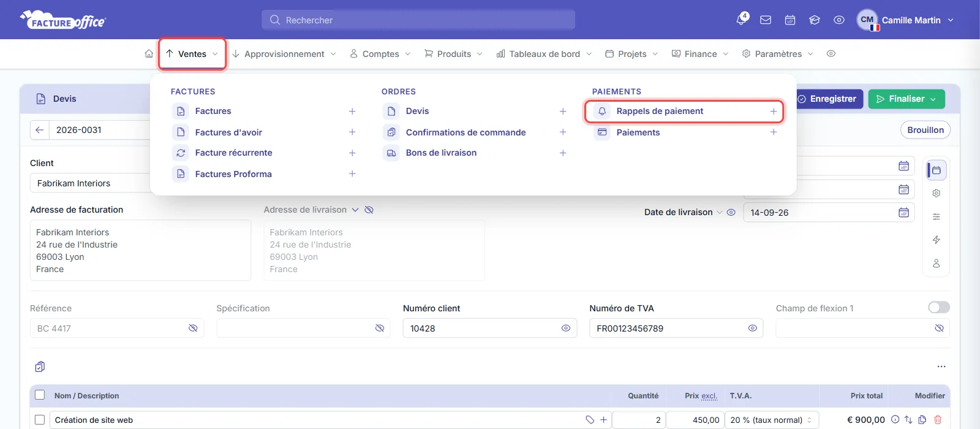Expand the Projets menu
Image resolution: width=980 pixels, height=429 pixels.
coord(632,54)
